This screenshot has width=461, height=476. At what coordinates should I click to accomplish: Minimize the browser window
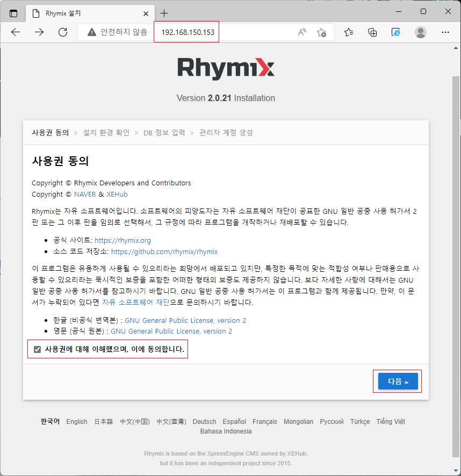click(399, 11)
